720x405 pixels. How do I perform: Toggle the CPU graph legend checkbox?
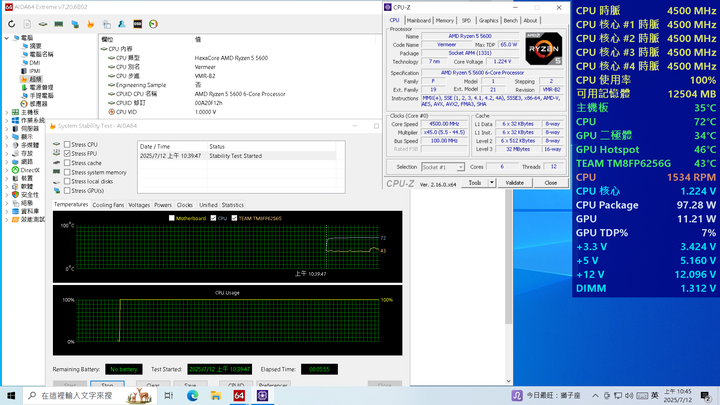(x=213, y=218)
